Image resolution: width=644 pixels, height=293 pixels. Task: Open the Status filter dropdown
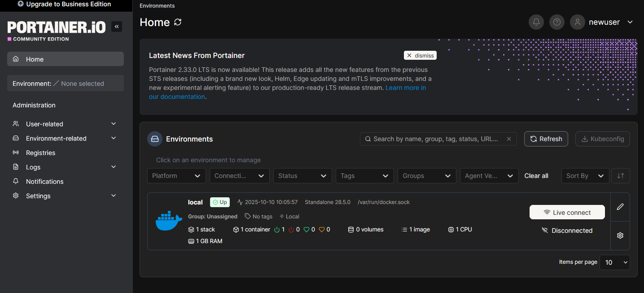(x=302, y=176)
